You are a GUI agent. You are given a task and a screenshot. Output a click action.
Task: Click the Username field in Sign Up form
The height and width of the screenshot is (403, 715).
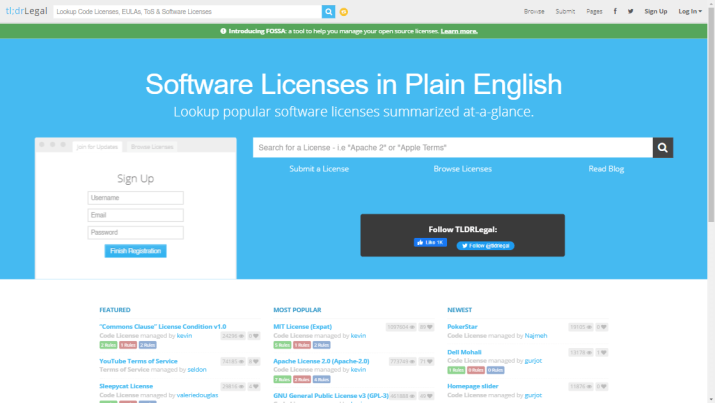[x=136, y=197]
